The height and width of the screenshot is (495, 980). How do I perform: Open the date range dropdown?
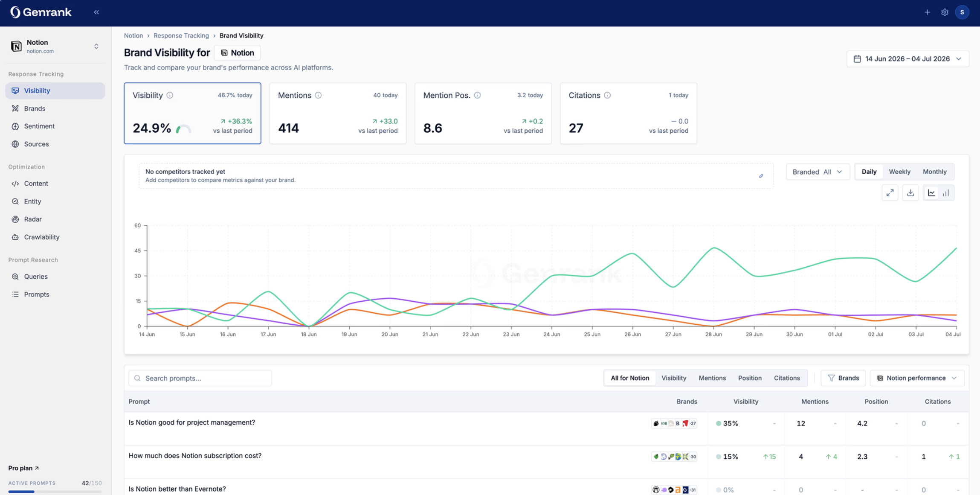pyautogui.click(x=908, y=59)
